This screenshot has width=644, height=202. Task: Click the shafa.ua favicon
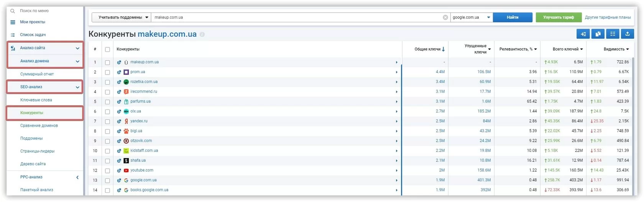126,161
